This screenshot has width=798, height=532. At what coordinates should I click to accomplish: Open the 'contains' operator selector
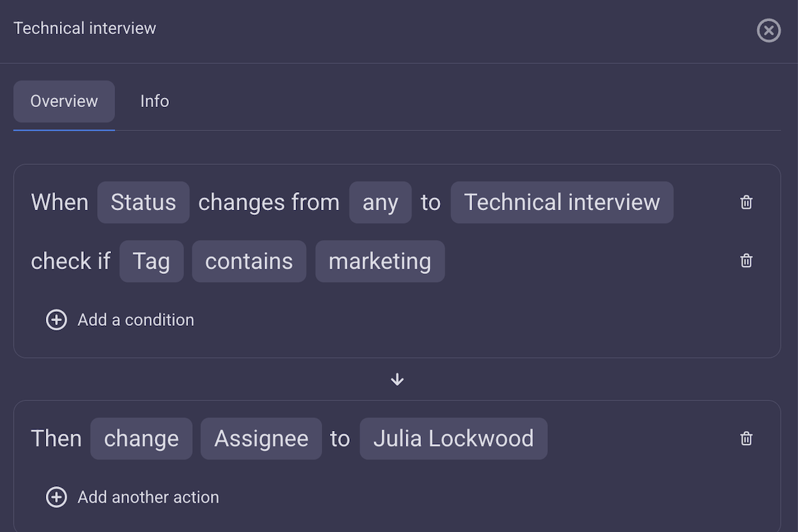(x=249, y=261)
